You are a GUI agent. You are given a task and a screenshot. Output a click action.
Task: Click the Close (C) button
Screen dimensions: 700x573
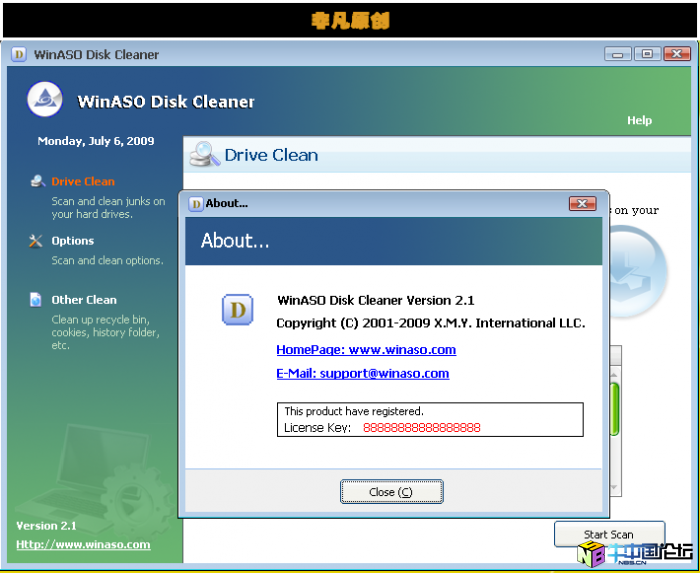(x=392, y=492)
